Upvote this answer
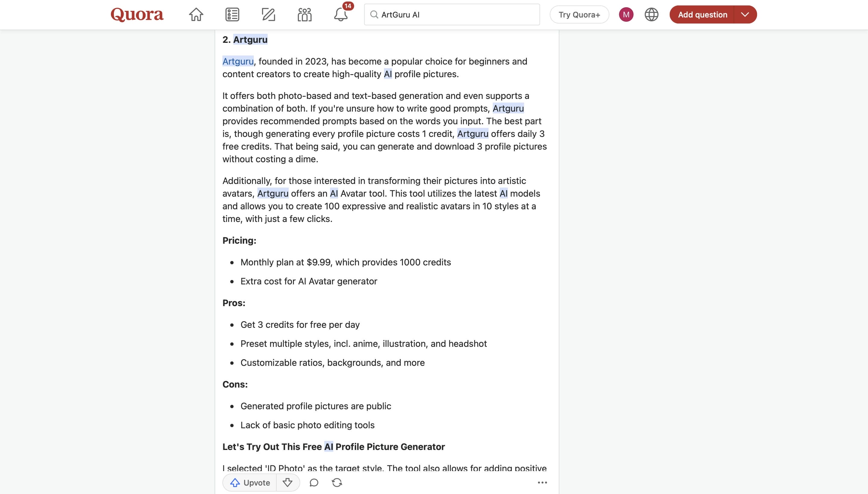The image size is (868, 494). (x=250, y=483)
